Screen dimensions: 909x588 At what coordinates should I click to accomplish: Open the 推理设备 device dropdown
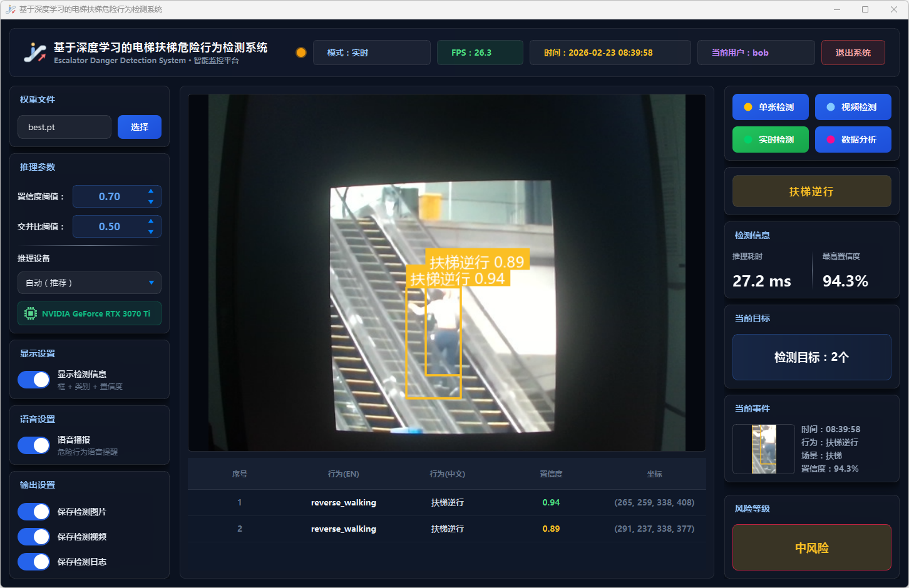coord(90,283)
